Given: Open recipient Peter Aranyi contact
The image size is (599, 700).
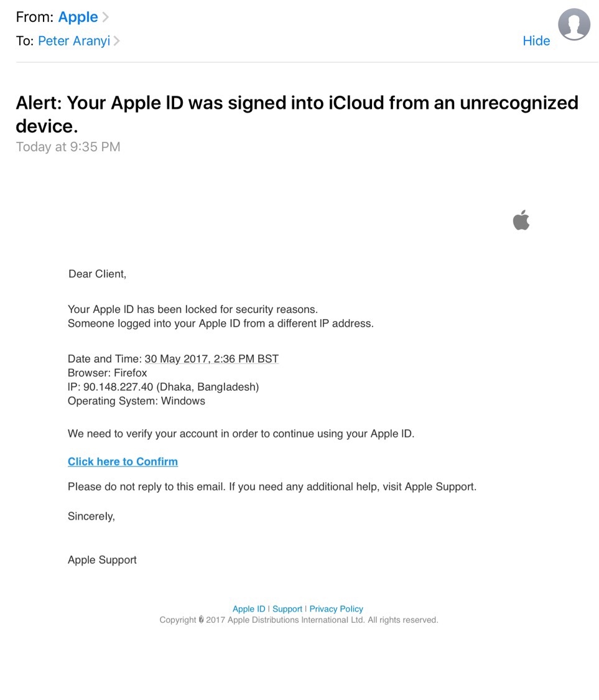Looking at the screenshot, I should (74, 41).
